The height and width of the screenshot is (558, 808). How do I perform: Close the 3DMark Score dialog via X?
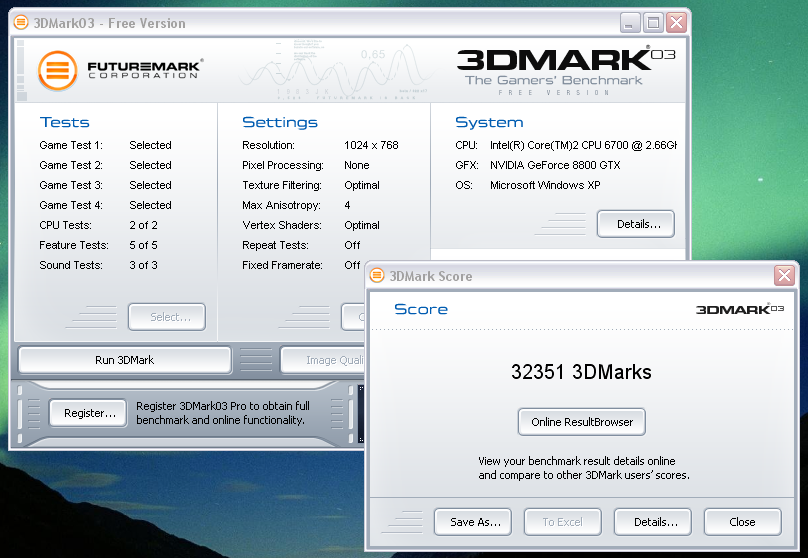coord(784,276)
